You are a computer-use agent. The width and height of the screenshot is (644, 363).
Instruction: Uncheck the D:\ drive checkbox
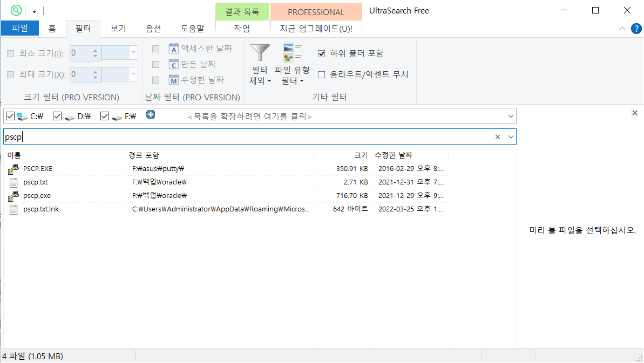pos(57,116)
